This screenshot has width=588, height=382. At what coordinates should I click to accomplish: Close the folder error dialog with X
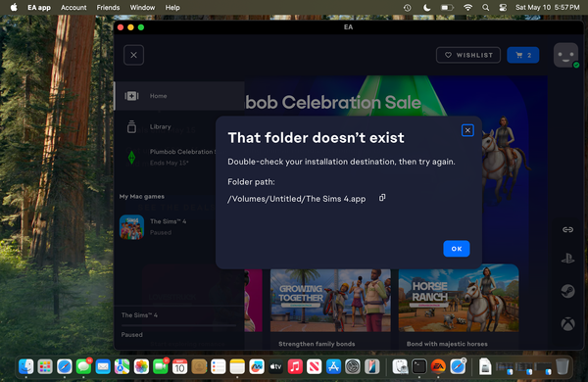click(467, 130)
